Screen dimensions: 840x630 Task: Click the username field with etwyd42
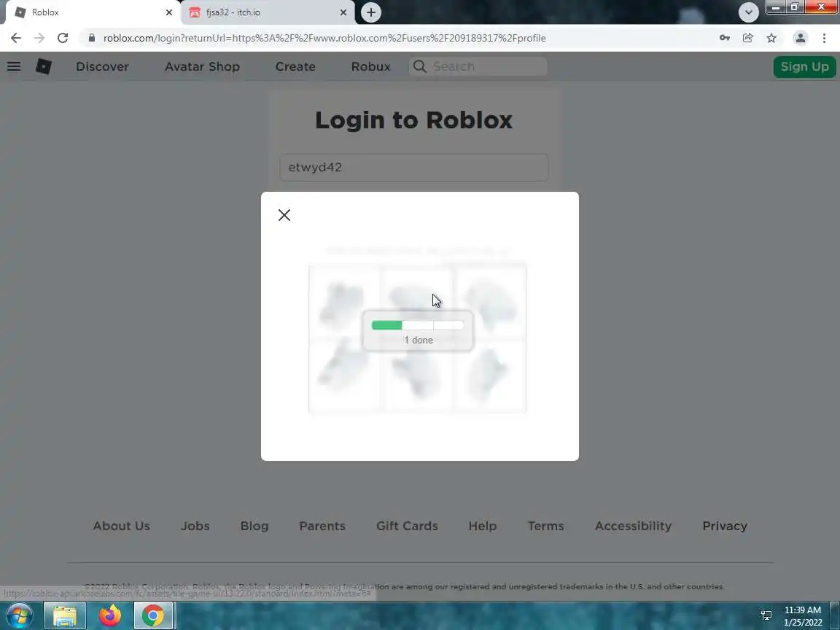coord(413,167)
